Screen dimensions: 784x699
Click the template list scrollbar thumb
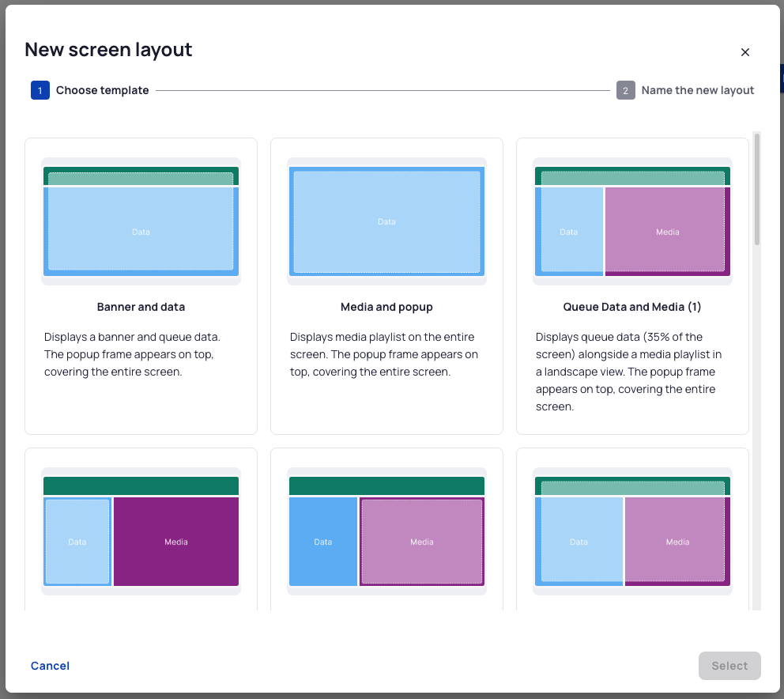[757, 189]
